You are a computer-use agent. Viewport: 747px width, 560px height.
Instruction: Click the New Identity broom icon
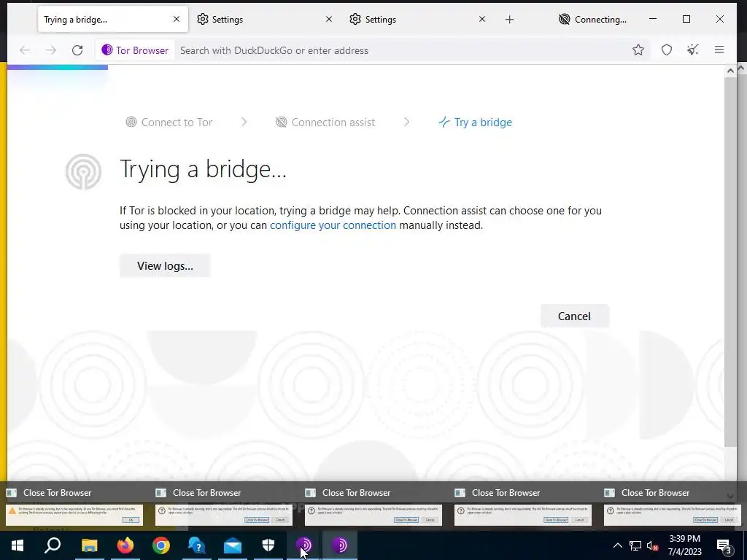pos(693,50)
